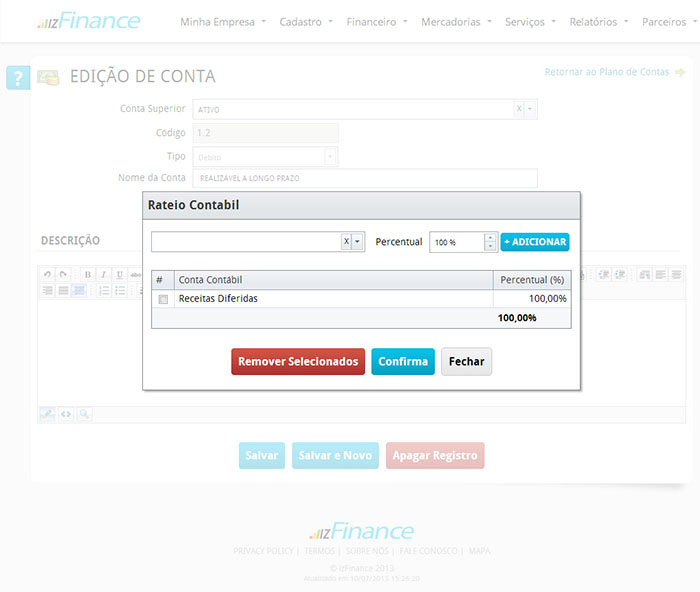Open the Serviços menu
The width and height of the screenshot is (700, 592).
[530, 22]
